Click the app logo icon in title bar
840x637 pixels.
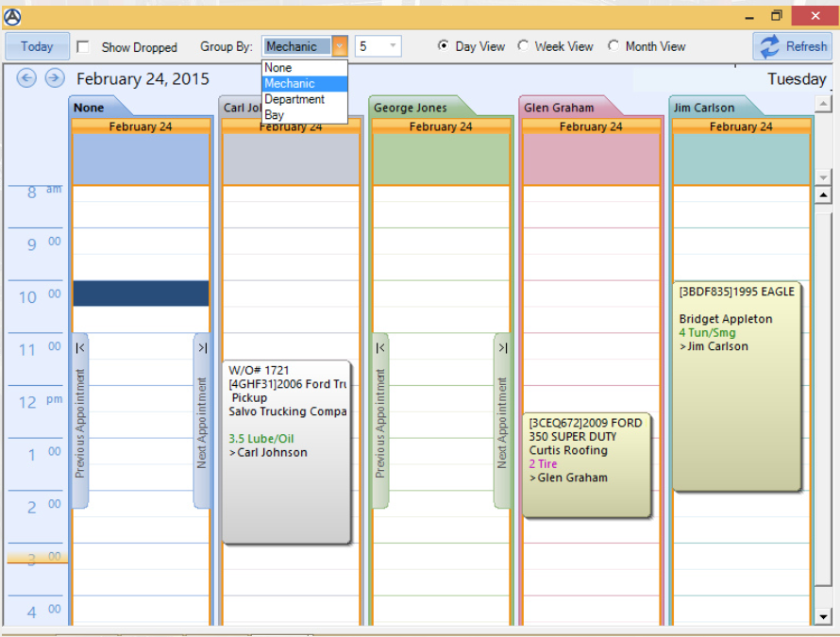(x=12, y=17)
